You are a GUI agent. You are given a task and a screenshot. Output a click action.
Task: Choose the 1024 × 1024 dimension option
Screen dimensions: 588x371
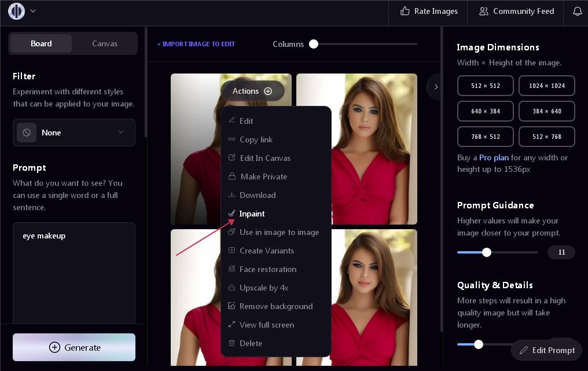[546, 86]
